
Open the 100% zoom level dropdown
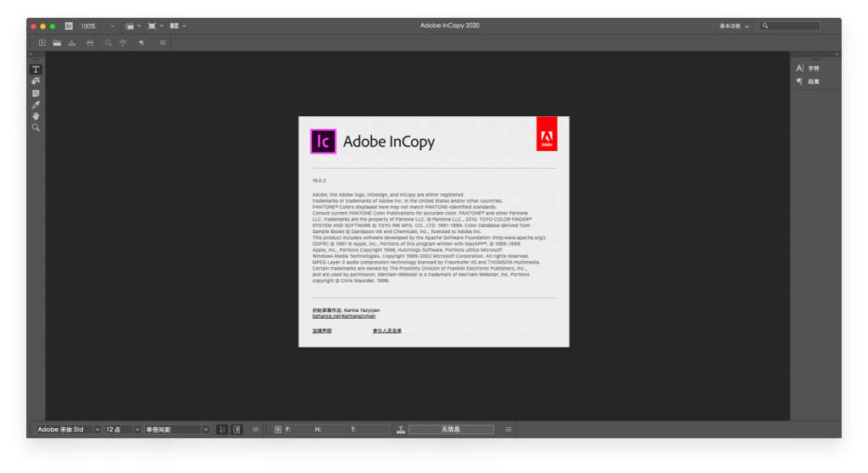click(98, 26)
